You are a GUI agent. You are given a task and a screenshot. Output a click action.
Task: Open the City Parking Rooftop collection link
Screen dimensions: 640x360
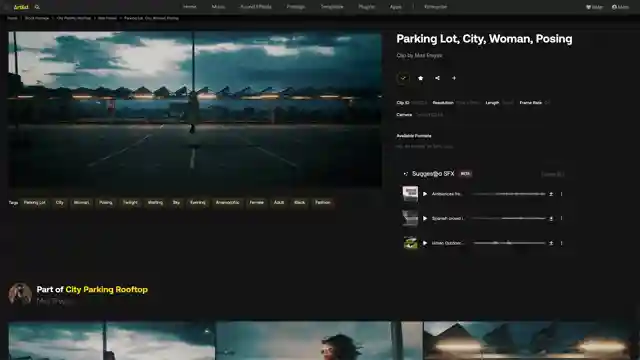[107, 289]
